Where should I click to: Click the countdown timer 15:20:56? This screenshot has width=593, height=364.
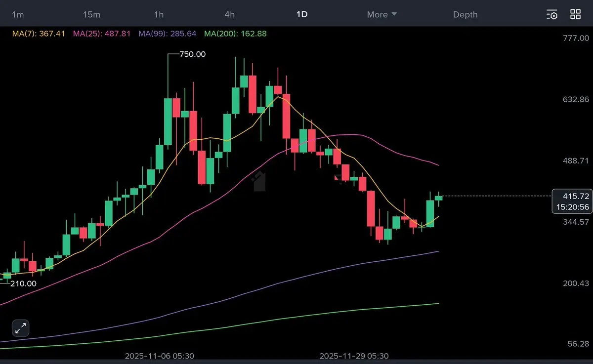pyautogui.click(x=573, y=207)
